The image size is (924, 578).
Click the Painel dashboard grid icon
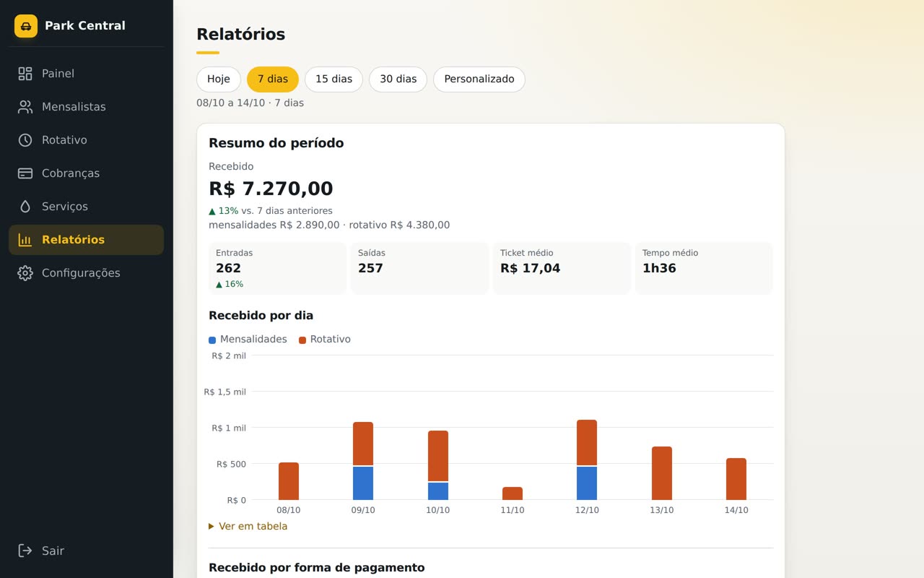(x=25, y=74)
